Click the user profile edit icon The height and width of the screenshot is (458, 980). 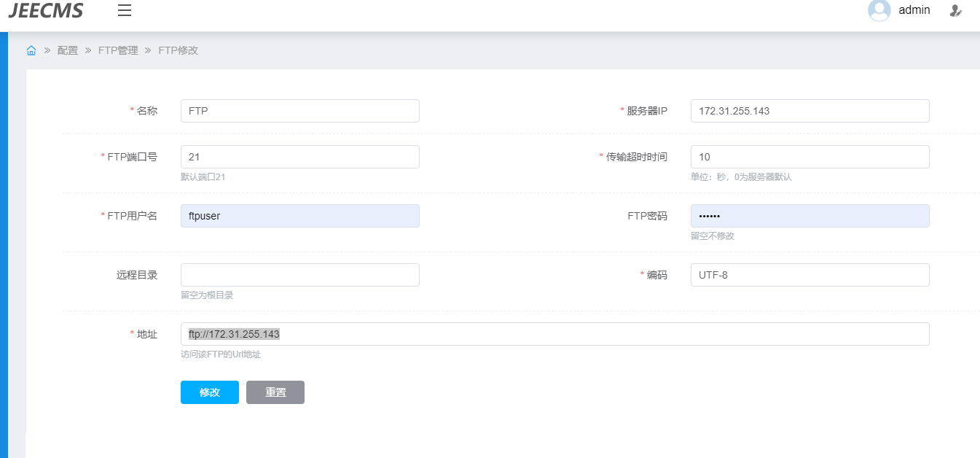(956, 10)
